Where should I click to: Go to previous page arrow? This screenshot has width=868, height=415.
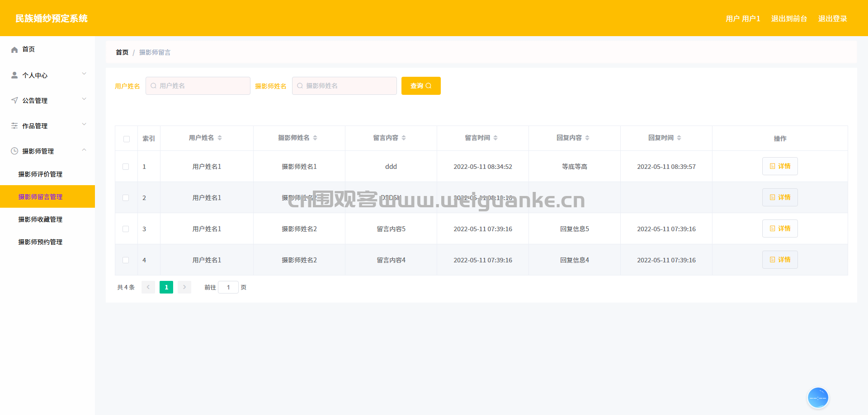coord(148,287)
